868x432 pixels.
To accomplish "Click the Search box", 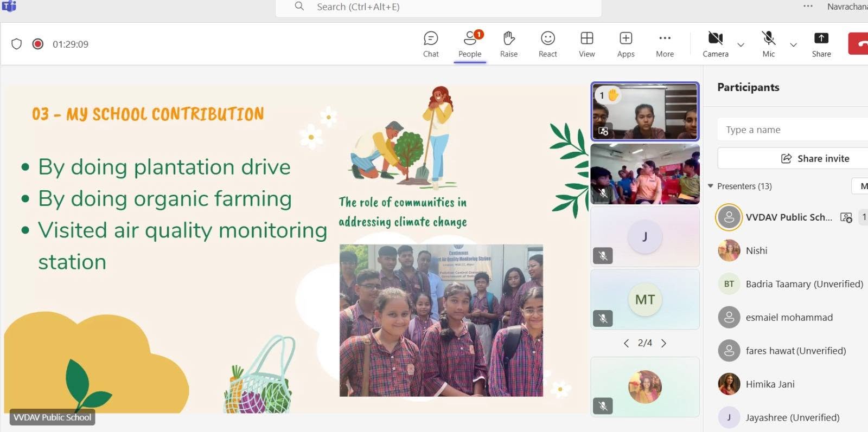I will coord(438,7).
